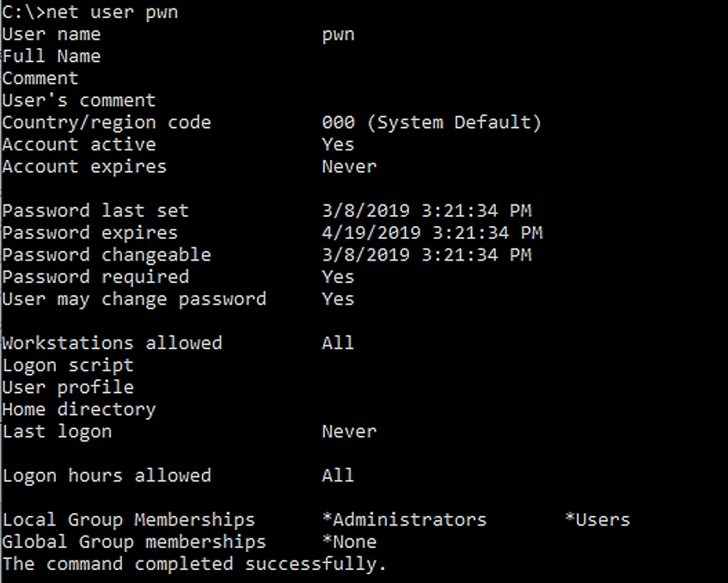Click the 'Password required' Yes value
This screenshot has width=728, height=583.
pos(338,277)
